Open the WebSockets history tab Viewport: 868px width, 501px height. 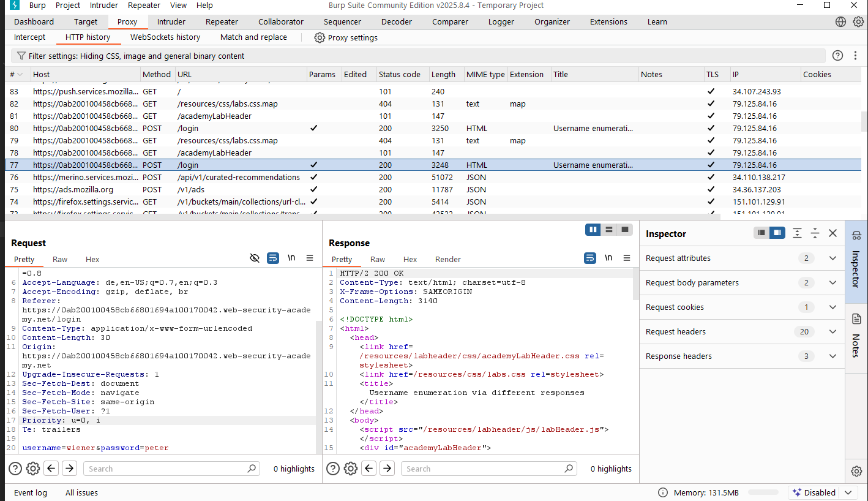coord(165,37)
